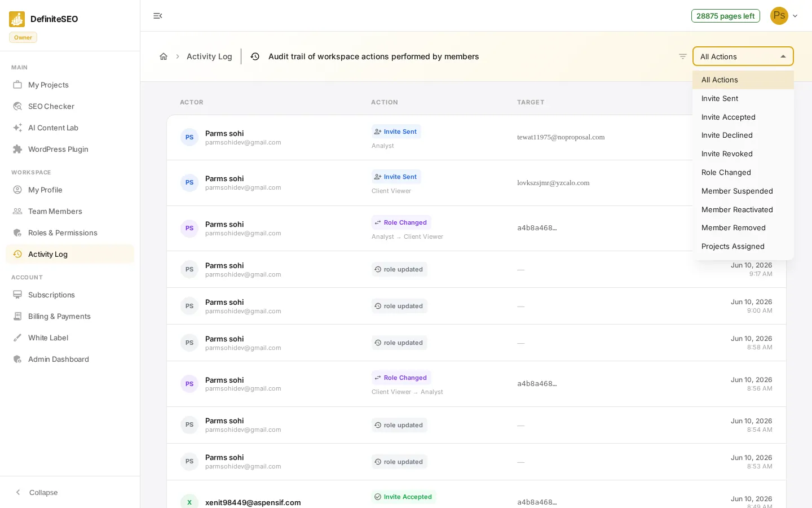This screenshot has width=812, height=508.
Task: Click the ACTOR column header
Action: point(192,102)
